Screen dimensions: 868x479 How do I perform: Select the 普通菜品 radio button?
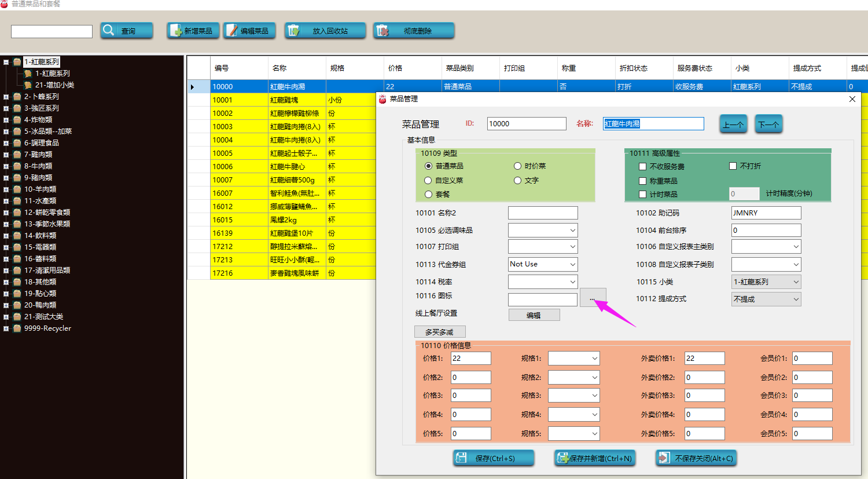click(x=428, y=166)
